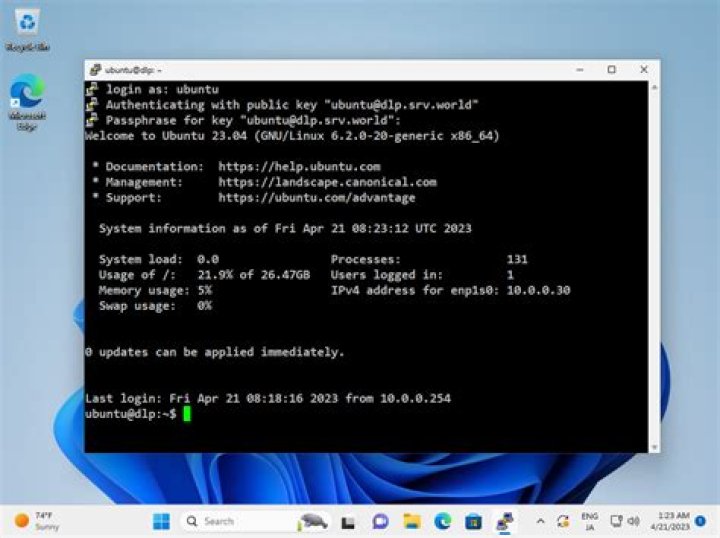The image size is (720, 538).
Task: Open Microsoft Store from the taskbar
Action: [x=473, y=521]
